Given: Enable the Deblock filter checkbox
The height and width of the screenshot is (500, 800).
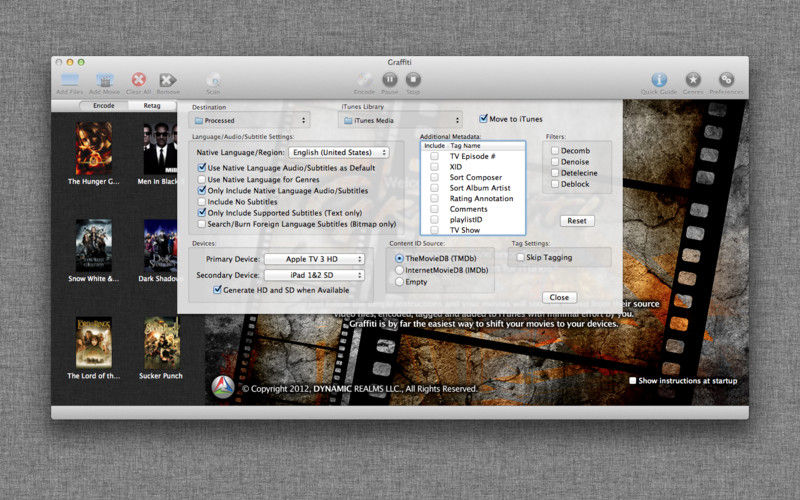Looking at the screenshot, I should (x=555, y=184).
